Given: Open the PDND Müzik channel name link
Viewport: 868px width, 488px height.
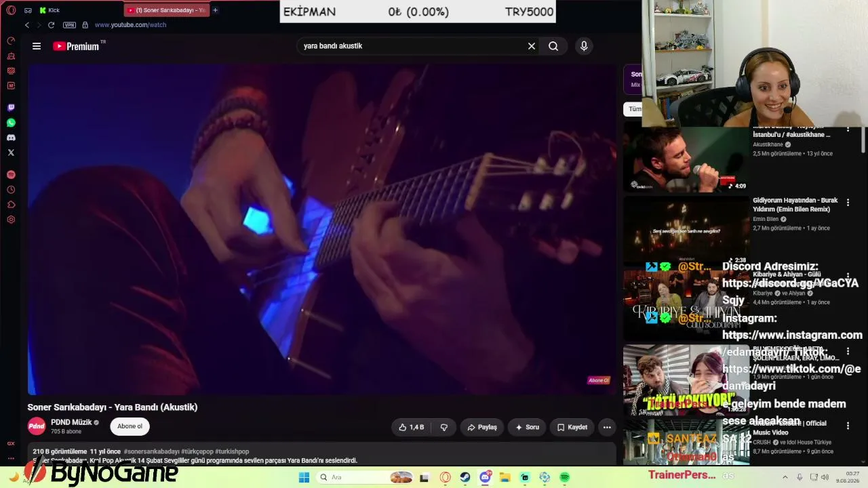Looking at the screenshot, I should (x=71, y=422).
